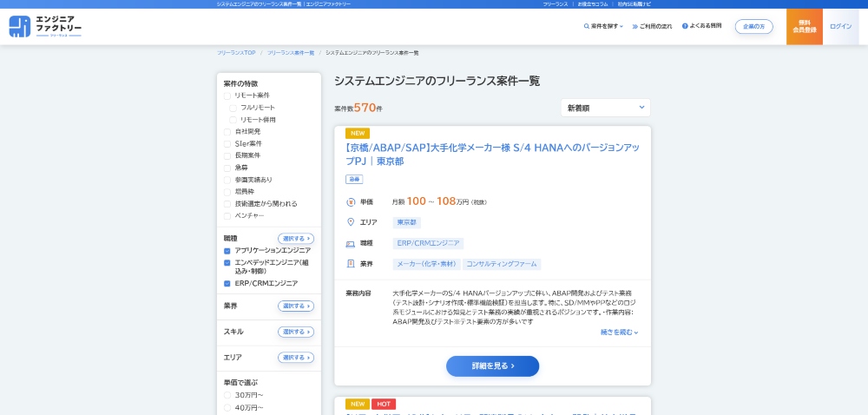Open the 京橋/ABAP/SAP job title link
Image resolution: width=868 pixels, height=415 pixels.
(x=493, y=155)
